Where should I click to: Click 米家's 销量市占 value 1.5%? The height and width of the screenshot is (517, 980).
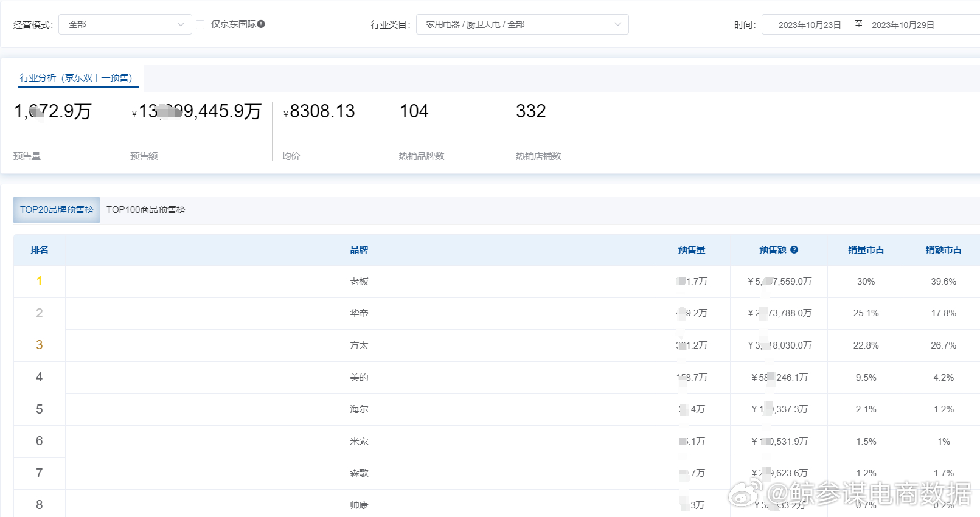[866, 442]
